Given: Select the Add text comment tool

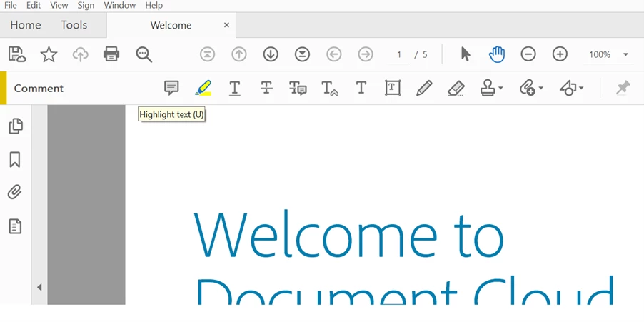Looking at the screenshot, I should [361, 88].
